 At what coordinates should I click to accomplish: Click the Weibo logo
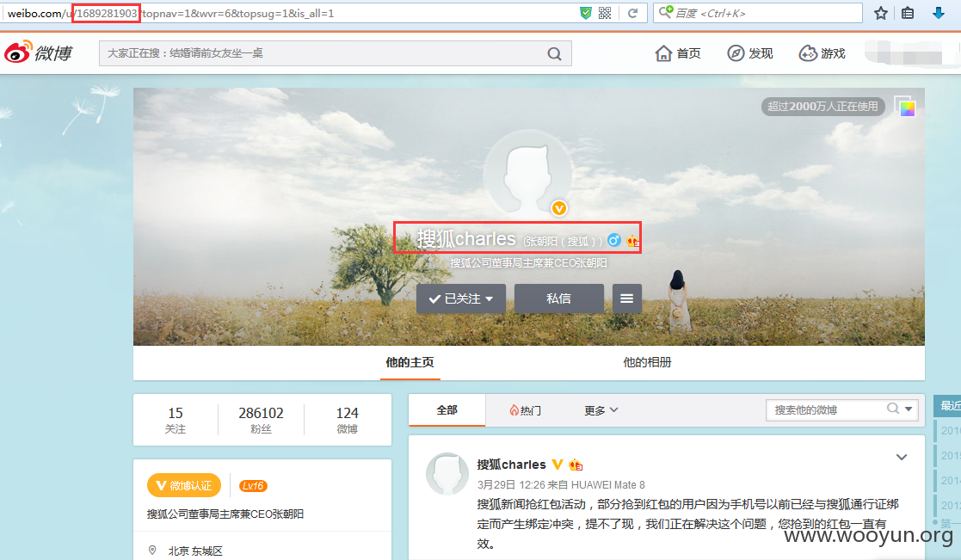coord(38,52)
